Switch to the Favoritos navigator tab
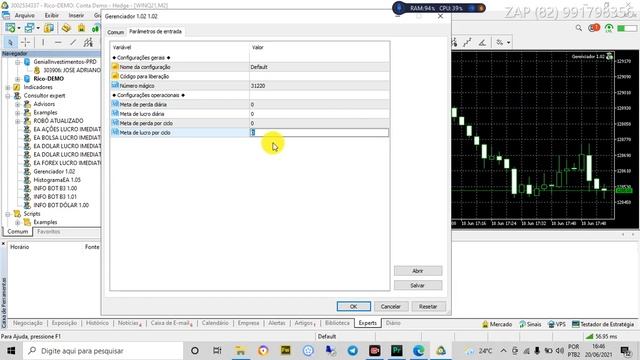The image size is (640, 360). coord(49,231)
